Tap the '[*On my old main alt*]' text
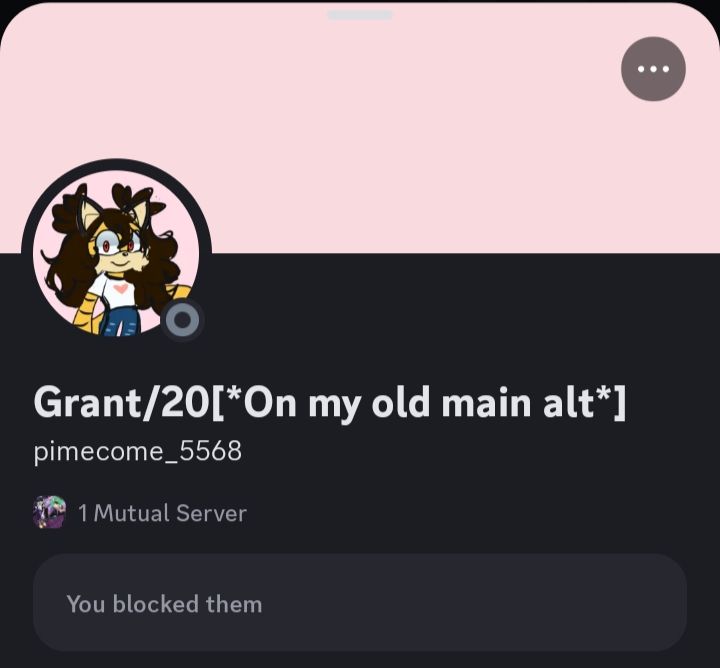This screenshot has height=668, width=720. coord(420,403)
